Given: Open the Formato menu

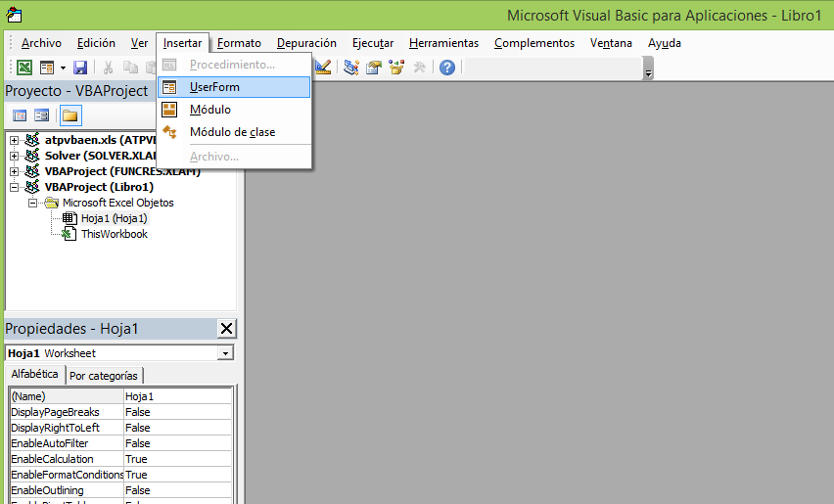Looking at the screenshot, I should [240, 43].
